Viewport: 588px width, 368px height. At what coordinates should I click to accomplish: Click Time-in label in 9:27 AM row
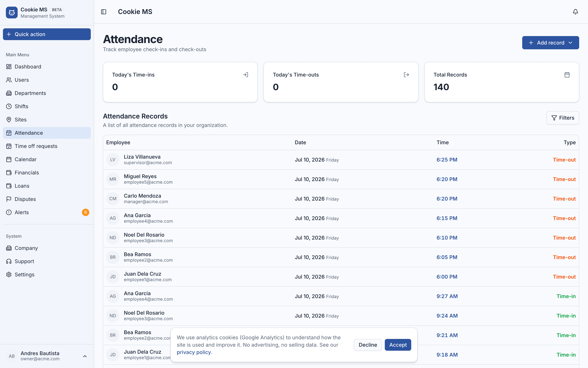coord(566,296)
